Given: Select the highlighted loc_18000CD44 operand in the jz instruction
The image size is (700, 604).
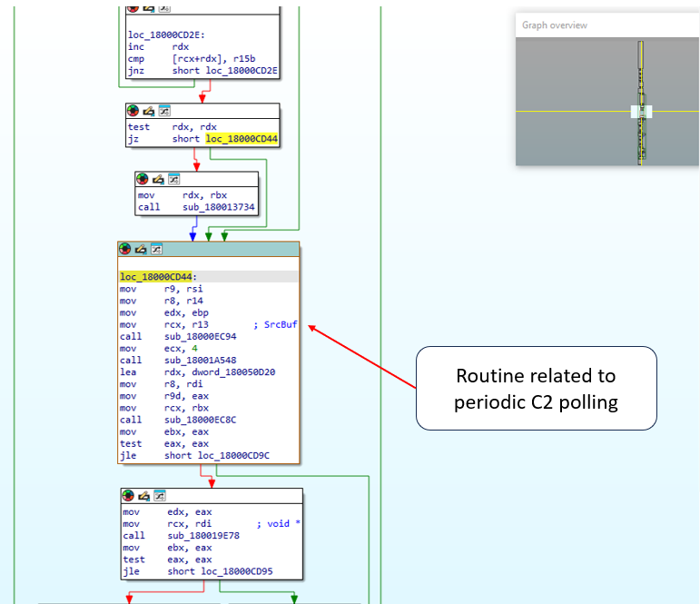Looking at the screenshot, I should coord(242,138).
